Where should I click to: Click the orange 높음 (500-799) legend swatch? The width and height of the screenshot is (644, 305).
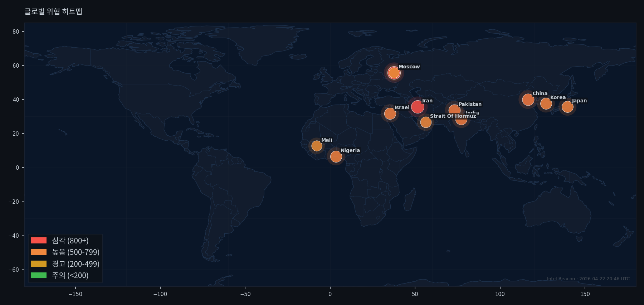click(x=39, y=252)
